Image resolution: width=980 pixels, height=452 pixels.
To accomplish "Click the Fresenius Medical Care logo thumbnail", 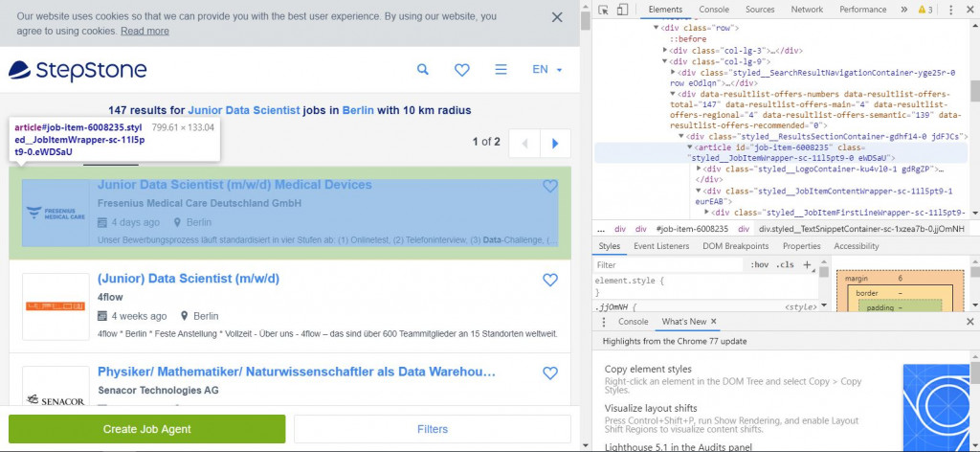I will pyautogui.click(x=56, y=213).
